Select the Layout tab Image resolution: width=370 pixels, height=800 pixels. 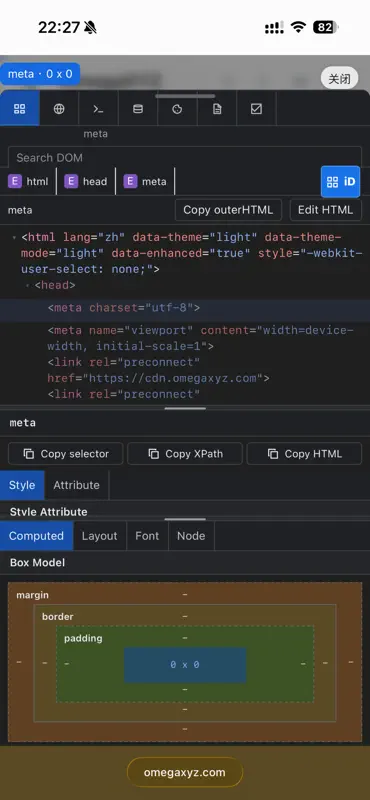pyautogui.click(x=100, y=536)
